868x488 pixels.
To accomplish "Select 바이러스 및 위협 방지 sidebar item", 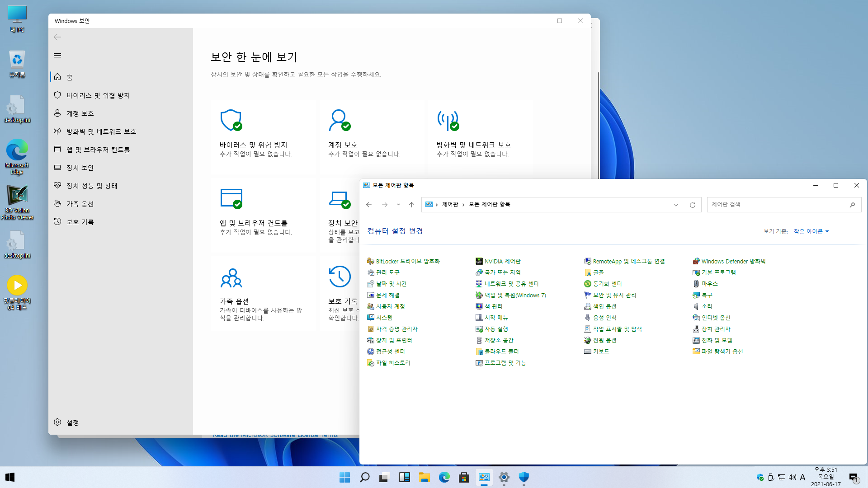I will [121, 95].
